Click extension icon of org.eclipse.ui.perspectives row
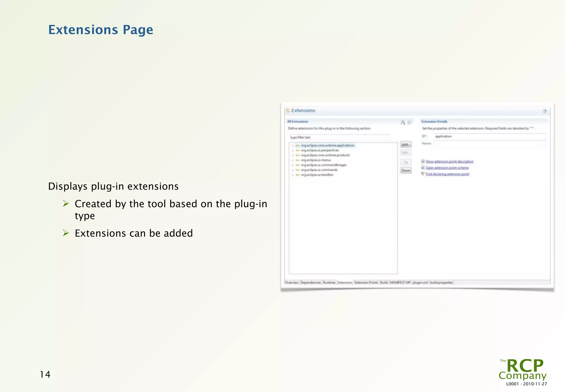The width and height of the screenshot is (565, 392). pos(298,150)
